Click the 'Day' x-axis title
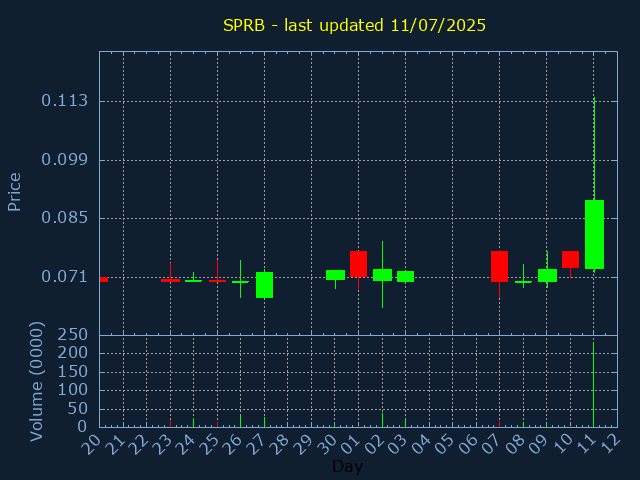The width and height of the screenshot is (640, 480). (x=348, y=467)
